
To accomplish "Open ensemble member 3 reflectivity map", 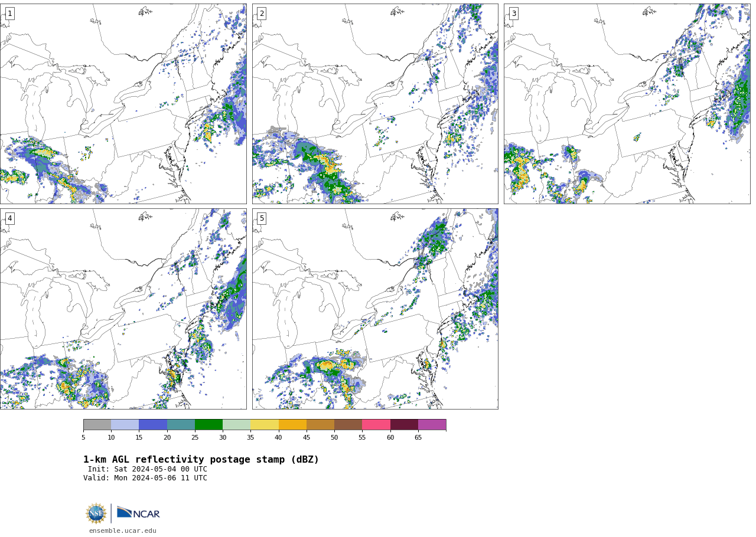I will click(627, 104).
